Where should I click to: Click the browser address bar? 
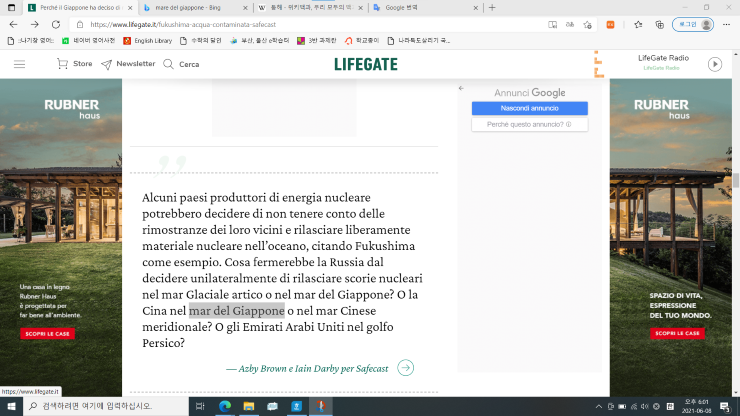pyautogui.click(x=300, y=24)
